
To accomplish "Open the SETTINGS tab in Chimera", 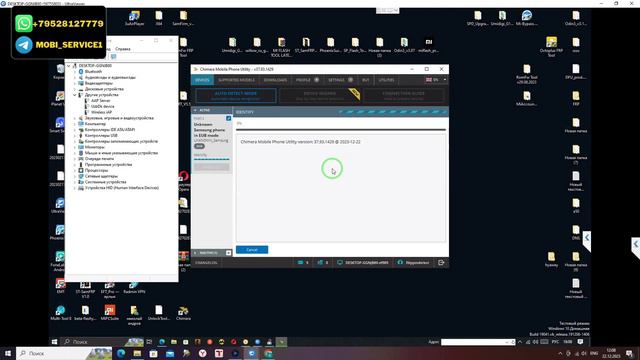I will click(340, 80).
